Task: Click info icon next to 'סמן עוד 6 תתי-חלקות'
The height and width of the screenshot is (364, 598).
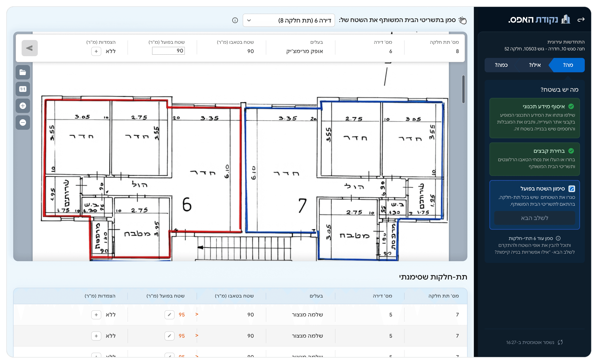Action: point(558,238)
